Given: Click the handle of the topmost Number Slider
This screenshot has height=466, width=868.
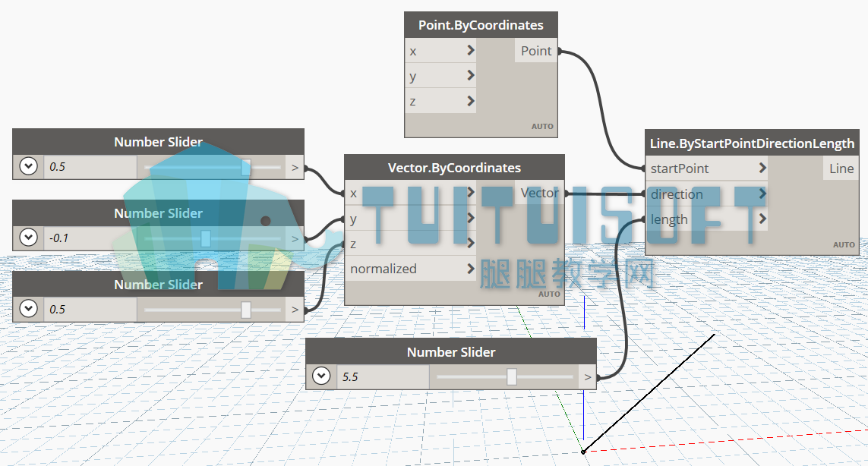Looking at the screenshot, I should tap(246, 166).
